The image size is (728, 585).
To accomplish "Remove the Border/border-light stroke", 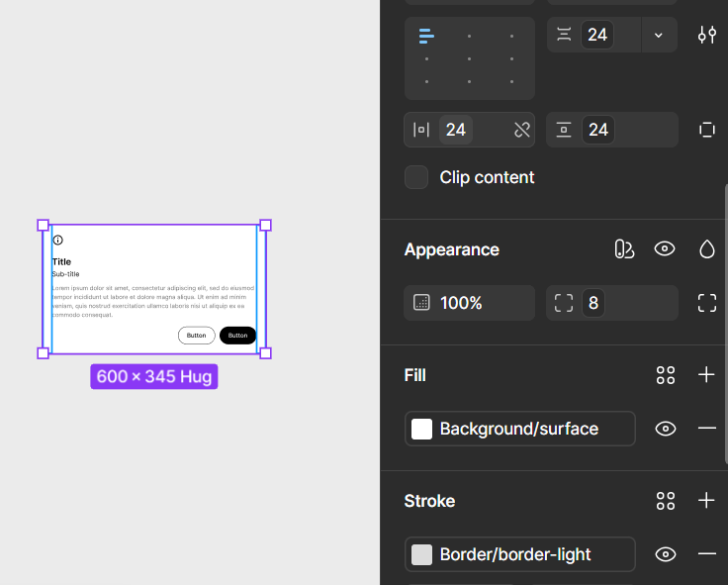I will (706, 554).
